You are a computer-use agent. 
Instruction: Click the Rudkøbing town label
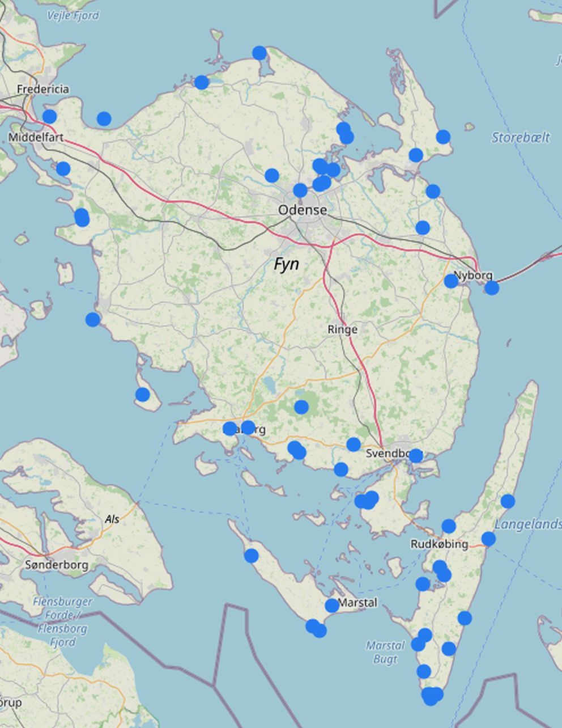coord(439,544)
